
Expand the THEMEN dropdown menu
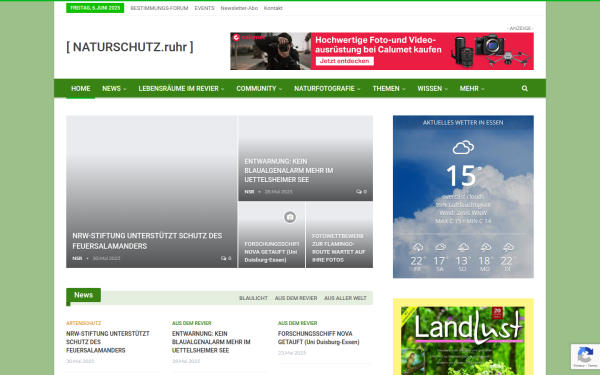point(389,88)
